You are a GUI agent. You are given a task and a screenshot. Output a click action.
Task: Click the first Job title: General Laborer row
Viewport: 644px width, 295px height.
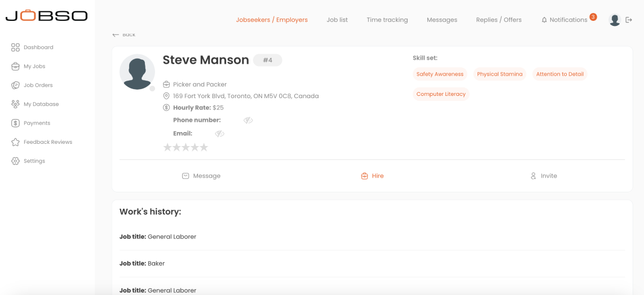[372, 237]
